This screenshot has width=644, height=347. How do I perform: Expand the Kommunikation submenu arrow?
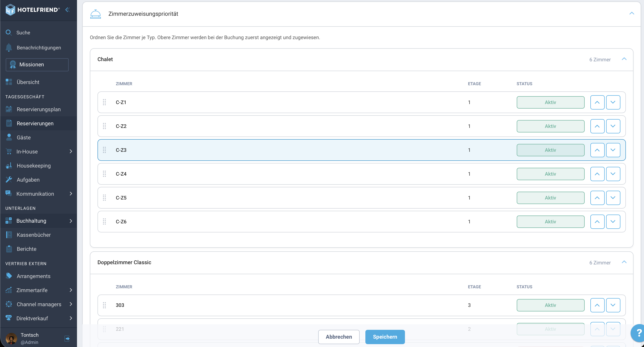click(71, 194)
